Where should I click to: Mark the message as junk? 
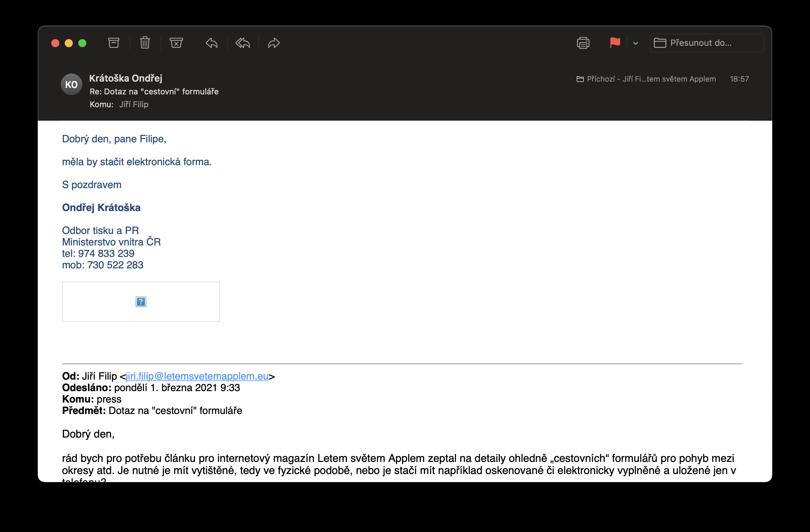(176, 43)
